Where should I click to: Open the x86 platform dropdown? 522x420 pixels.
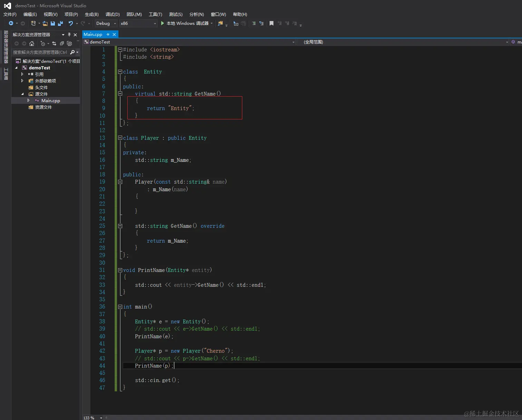pyautogui.click(x=138, y=23)
